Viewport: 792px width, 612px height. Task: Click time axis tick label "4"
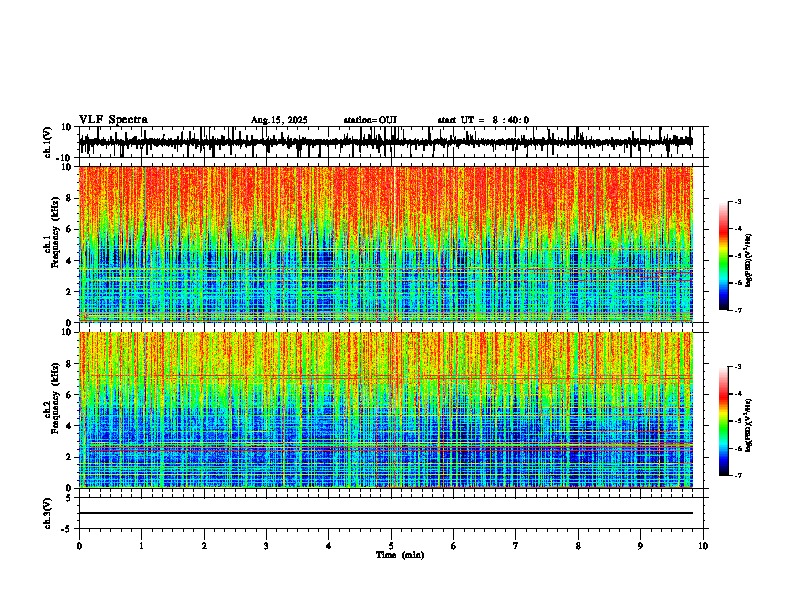[x=329, y=546]
